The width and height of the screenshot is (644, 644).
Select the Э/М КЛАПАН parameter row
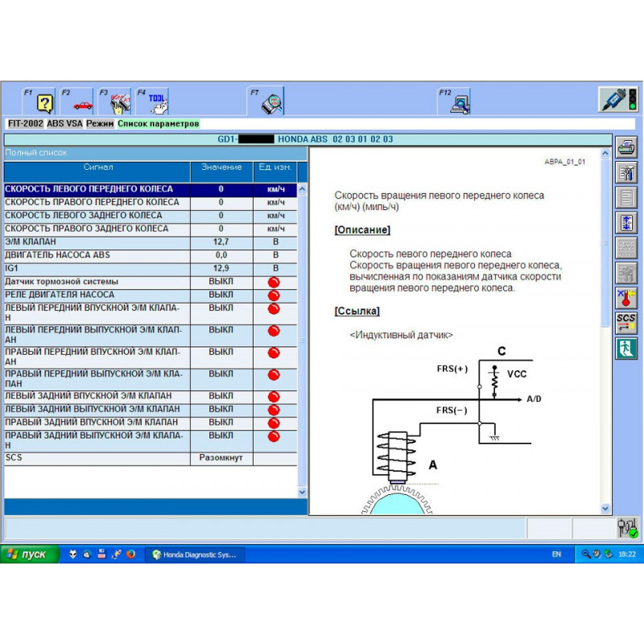97,242
